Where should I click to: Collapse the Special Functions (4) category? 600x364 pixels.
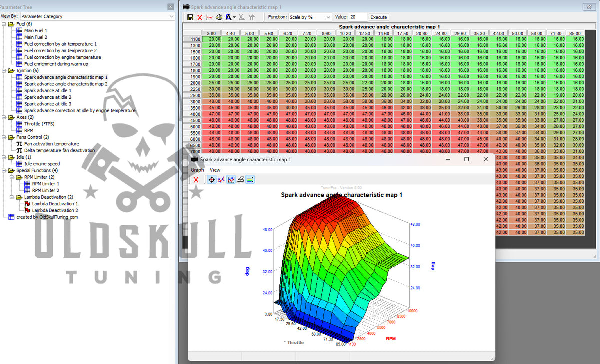[4, 170]
